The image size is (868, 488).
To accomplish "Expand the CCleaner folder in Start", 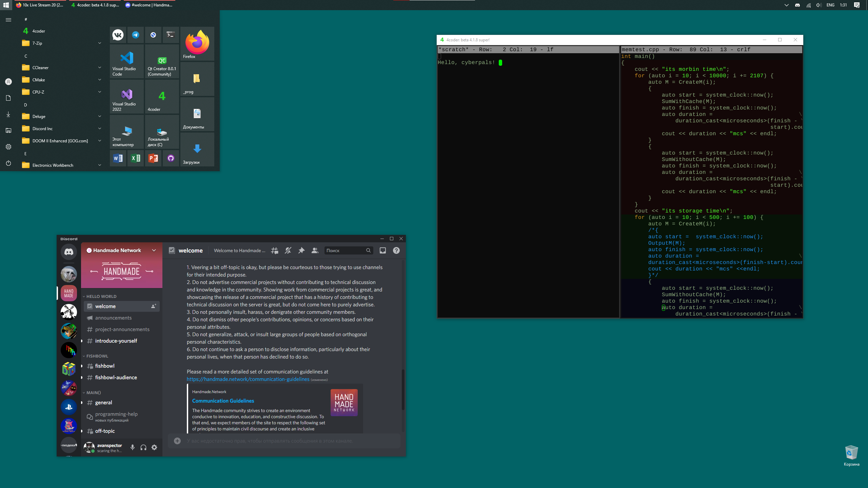I will pyautogui.click(x=100, y=67).
